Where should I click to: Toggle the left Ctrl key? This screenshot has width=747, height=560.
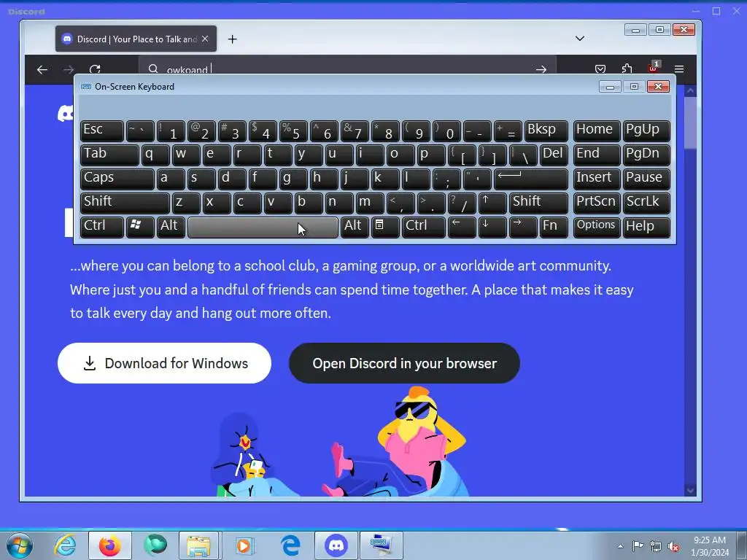tap(102, 227)
